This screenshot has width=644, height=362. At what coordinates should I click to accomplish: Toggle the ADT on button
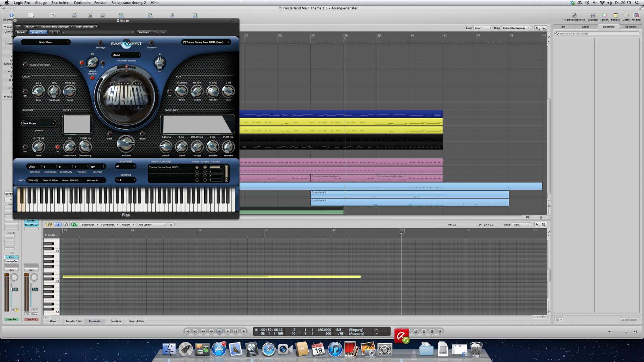point(170,91)
